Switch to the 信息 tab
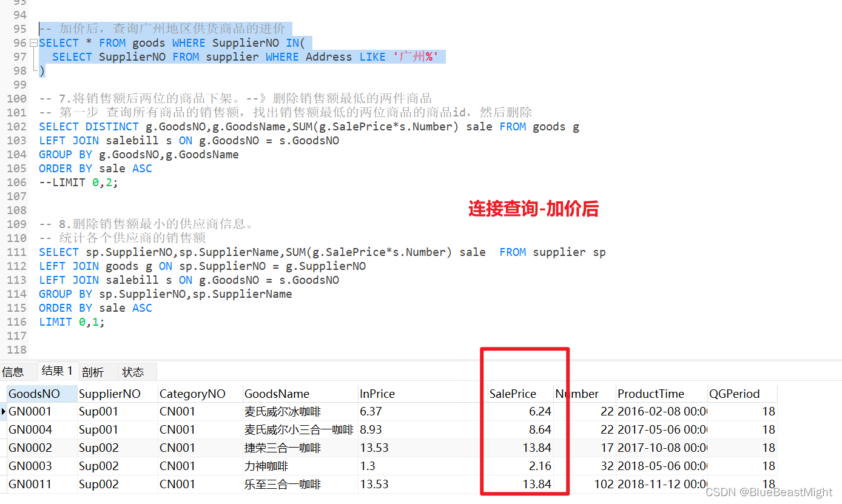This screenshot has width=842, height=504. (x=13, y=372)
